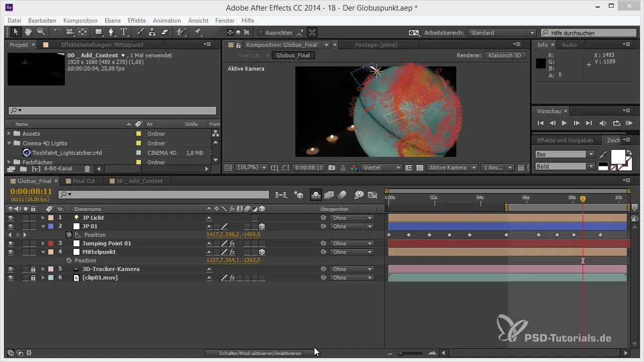Image resolution: width=644 pixels, height=362 pixels.
Task: Collapse the Cinema 4D Lights folder
Action: 9,143
